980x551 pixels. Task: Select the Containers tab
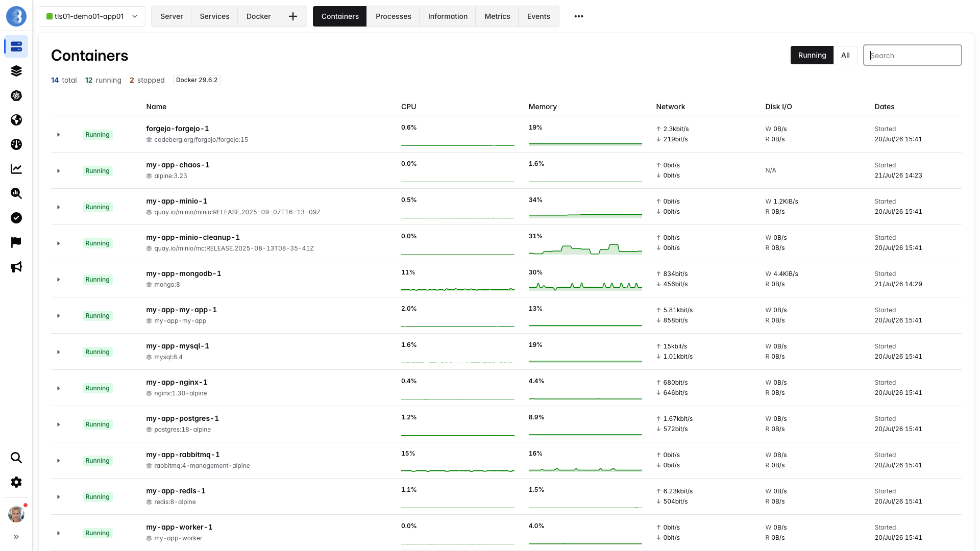(340, 16)
